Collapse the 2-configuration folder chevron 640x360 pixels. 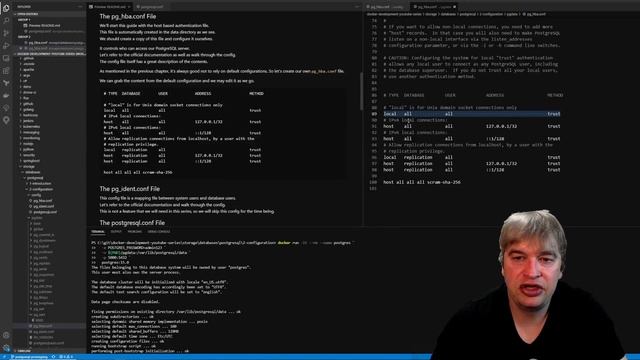point(27,189)
